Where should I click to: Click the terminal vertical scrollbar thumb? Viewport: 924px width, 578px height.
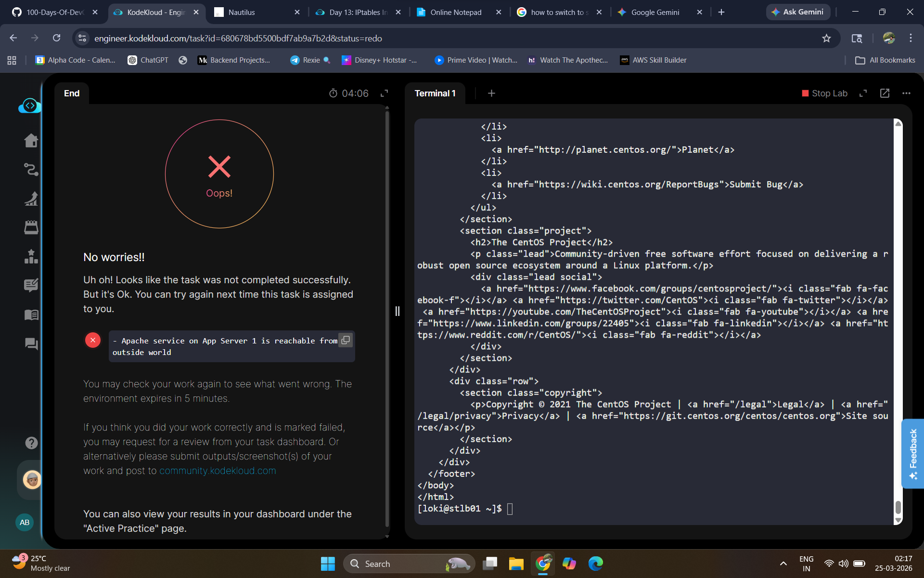(x=898, y=507)
